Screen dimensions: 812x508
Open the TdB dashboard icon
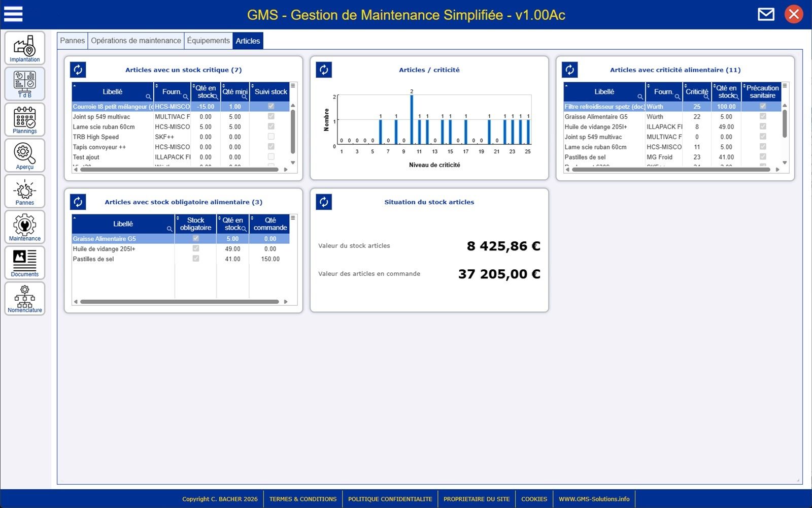25,83
